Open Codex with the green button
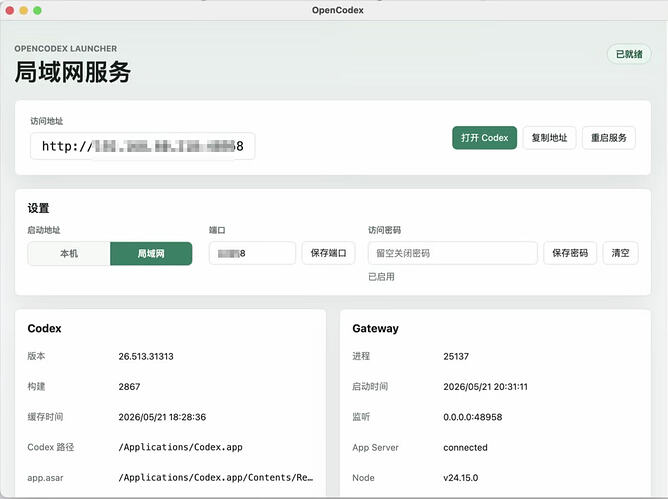 [x=484, y=138]
